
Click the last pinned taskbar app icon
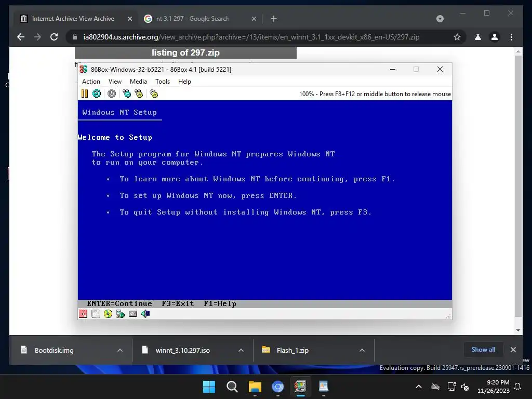click(323, 387)
